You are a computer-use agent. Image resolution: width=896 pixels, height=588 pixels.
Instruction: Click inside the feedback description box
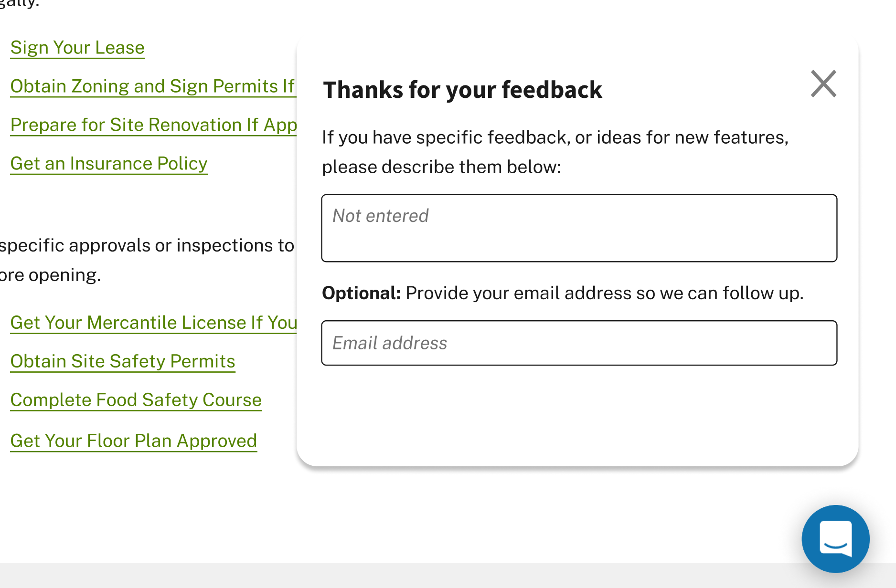pos(579,228)
